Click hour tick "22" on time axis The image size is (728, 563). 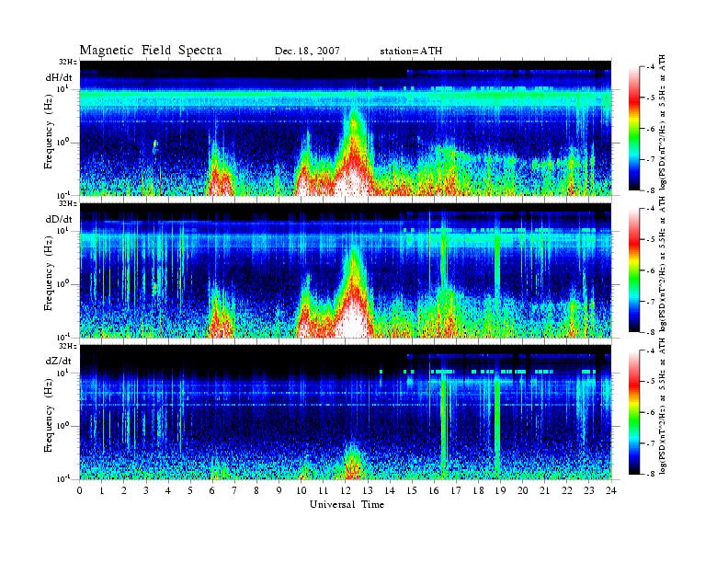tap(567, 490)
